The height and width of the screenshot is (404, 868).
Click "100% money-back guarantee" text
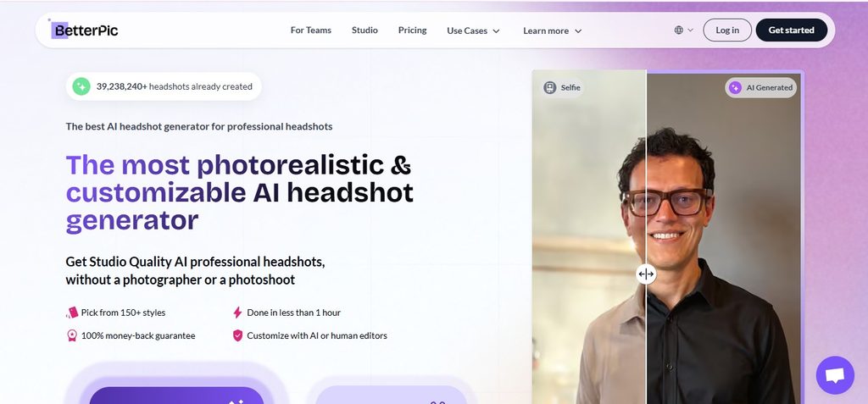click(138, 335)
